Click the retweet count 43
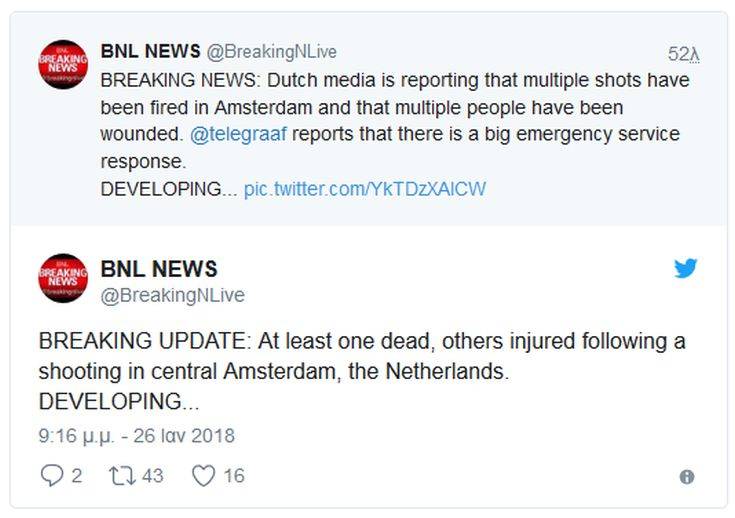The image size is (735, 518). pyautogui.click(x=152, y=476)
